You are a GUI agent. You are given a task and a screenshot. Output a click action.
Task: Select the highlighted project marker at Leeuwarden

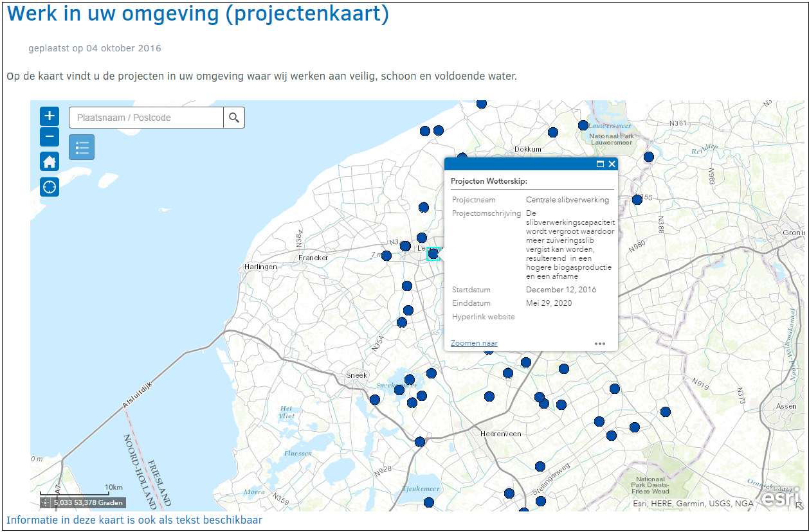pyautogui.click(x=433, y=254)
